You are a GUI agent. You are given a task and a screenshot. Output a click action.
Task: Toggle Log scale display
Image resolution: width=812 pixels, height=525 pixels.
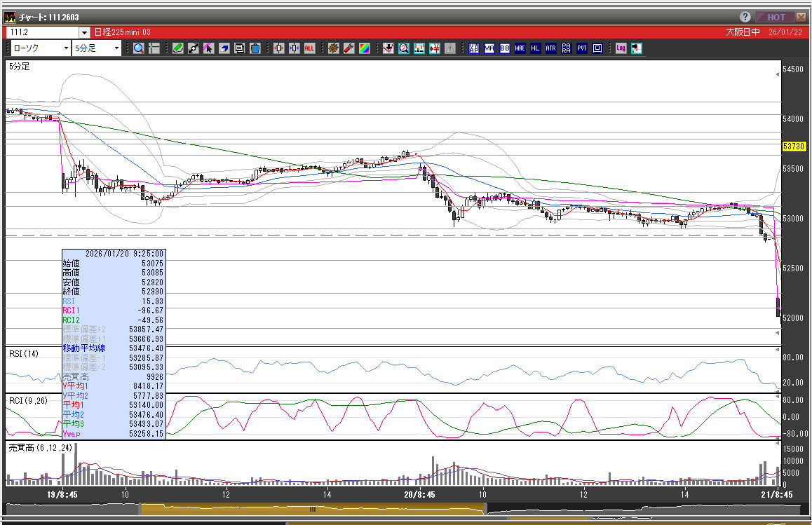click(x=621, y=48)
